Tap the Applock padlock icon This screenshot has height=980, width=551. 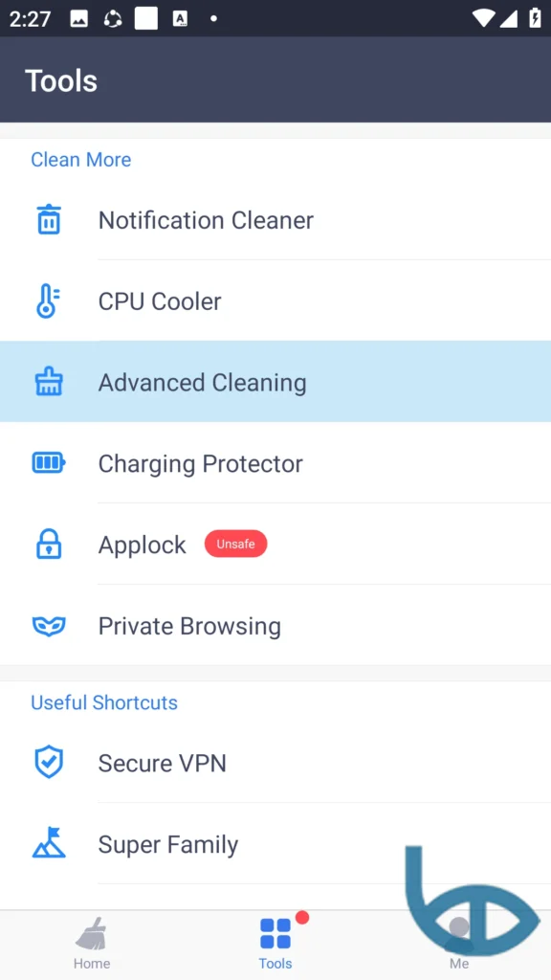coord(49,544)
